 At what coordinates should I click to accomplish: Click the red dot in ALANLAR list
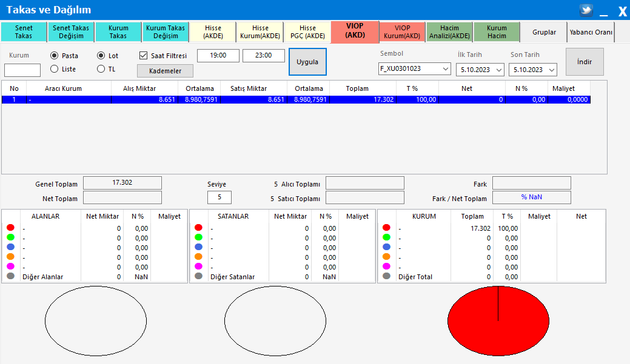10,228
